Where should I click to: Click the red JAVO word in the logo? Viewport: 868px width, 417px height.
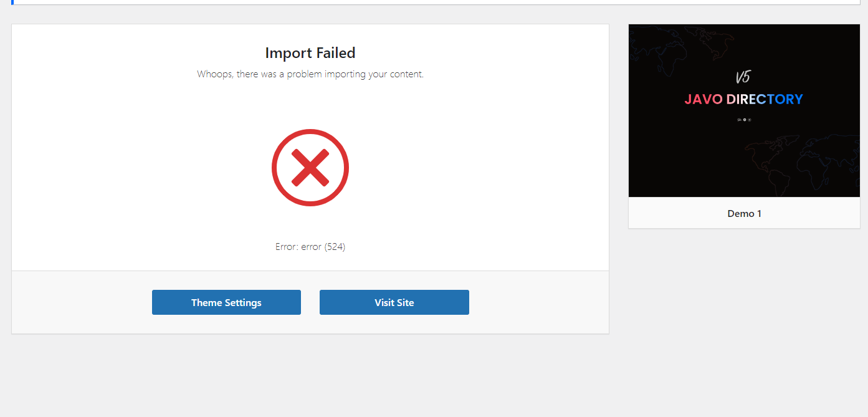[x=703, y=99]
